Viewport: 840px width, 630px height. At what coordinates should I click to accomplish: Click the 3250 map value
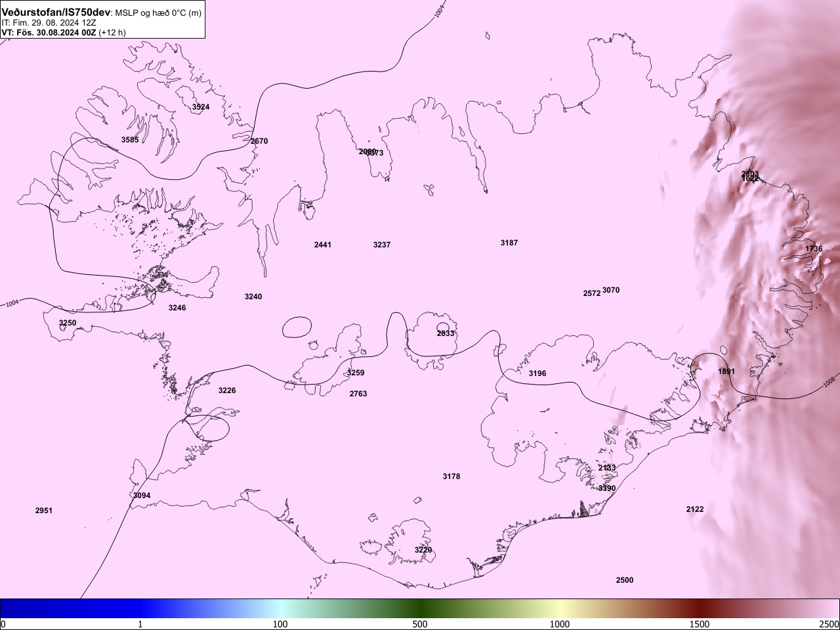[x=68, y=323]
